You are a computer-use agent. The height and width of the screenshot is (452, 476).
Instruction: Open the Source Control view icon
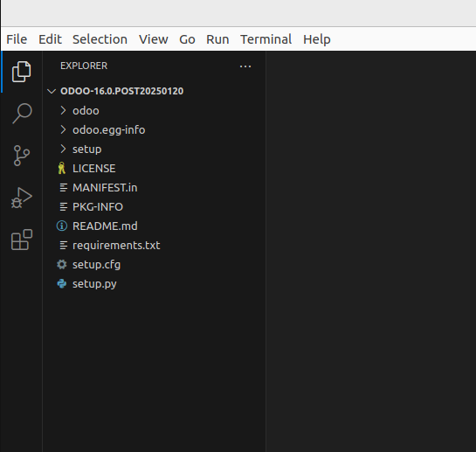(22, 156)
